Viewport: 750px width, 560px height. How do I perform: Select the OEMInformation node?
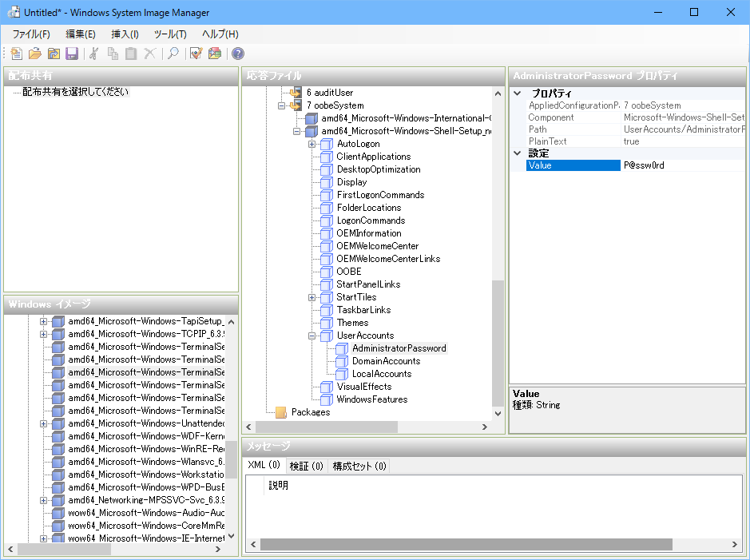(369, 233)
